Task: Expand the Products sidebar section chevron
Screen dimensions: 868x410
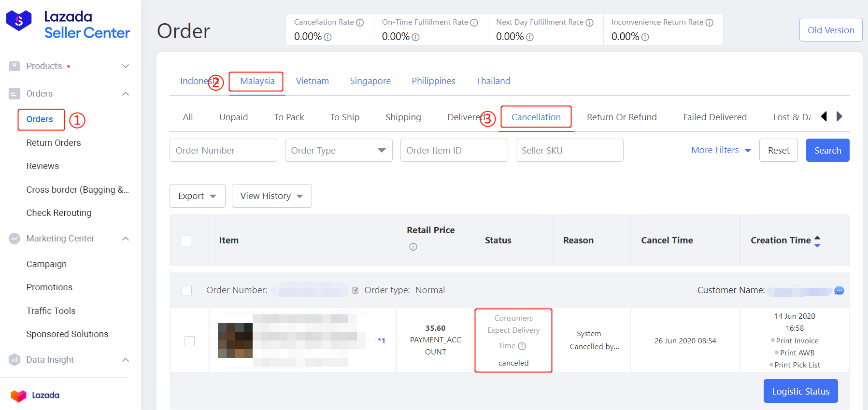Action: pos(126,66)
